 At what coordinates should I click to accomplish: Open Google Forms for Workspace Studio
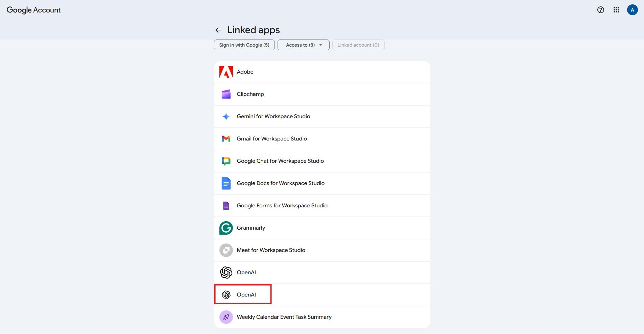pyautogui.click(x=322, y=206)
